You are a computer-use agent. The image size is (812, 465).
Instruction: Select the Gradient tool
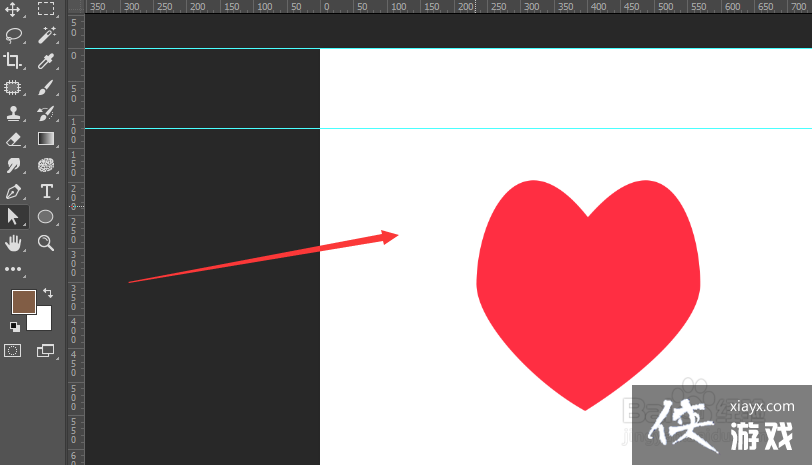(x=45, y=139)
